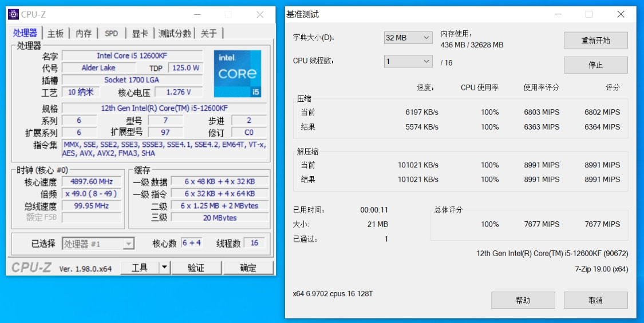Image resolution: width=644 pixels, height=323 pixels.
Task: Click 重新开始 in the benchmark window
Action: click(595, 41)
